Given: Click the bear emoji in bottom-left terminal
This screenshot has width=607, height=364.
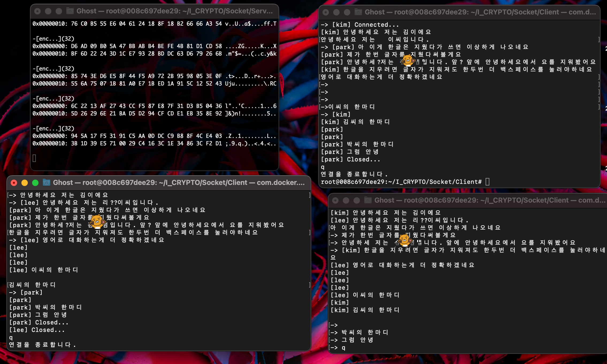Looking at the screenshot, I should point(97,222).
